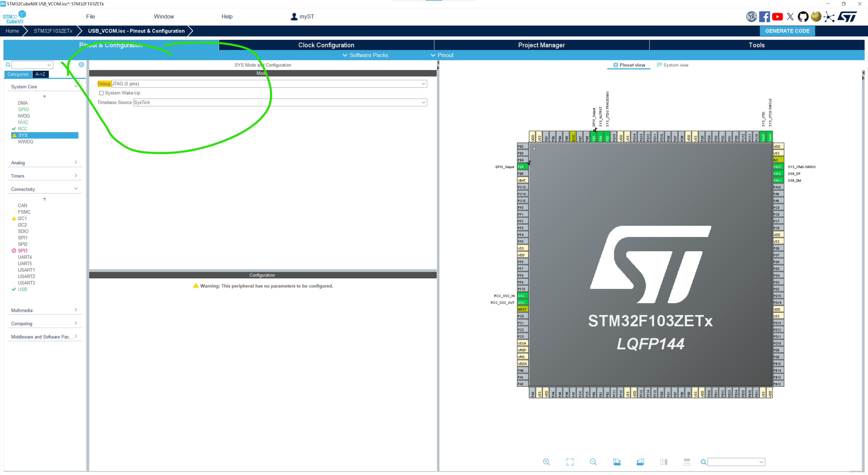Image resolution: width=868 pixels, height=475 pixels.
Task: Zoom in on the chip pinout
Action: coord(546,462)
